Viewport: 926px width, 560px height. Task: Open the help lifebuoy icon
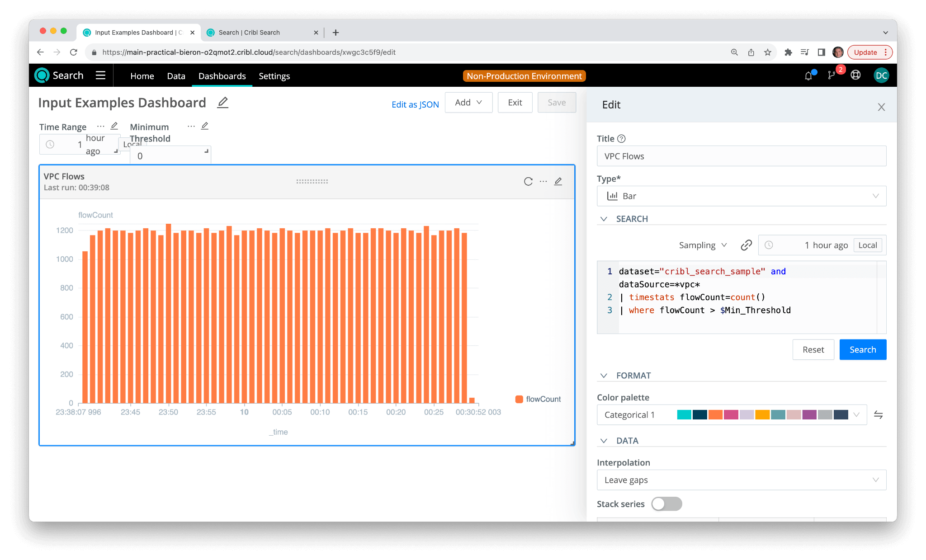pos(855,75)
